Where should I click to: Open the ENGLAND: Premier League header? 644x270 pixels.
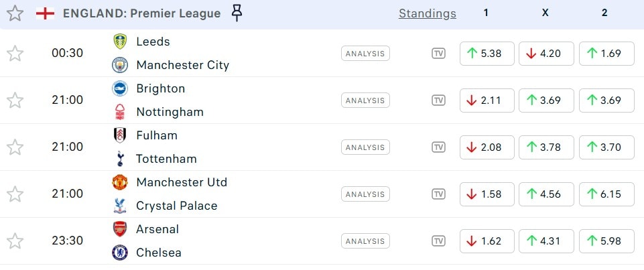click(141, 13)
